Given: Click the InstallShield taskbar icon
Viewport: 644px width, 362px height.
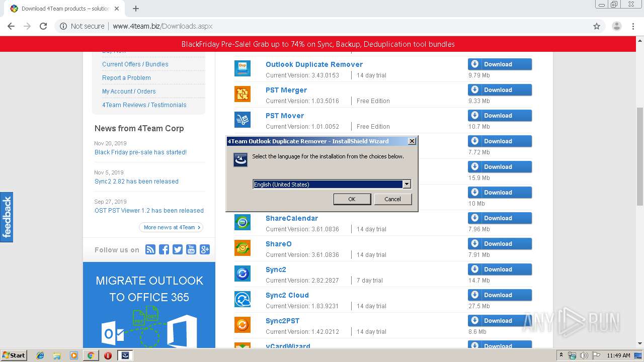Looking at the screenshot, I should click(x=125, y=355).
